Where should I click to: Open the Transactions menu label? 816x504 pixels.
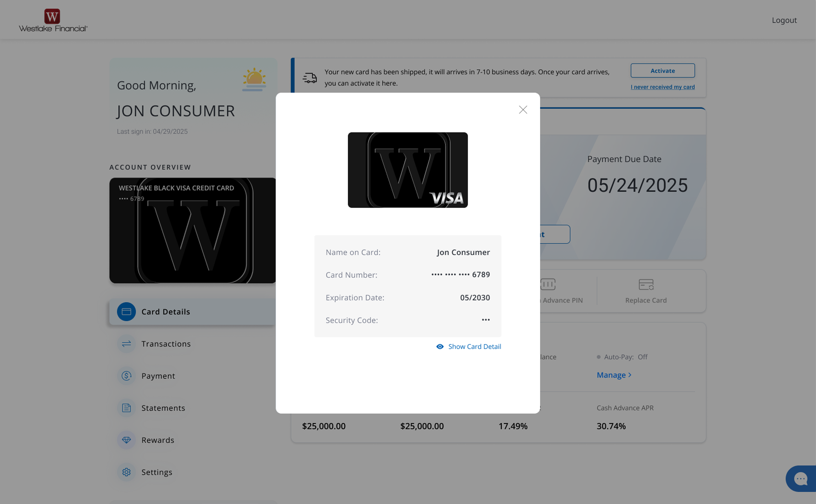click(x=166, y=344)
